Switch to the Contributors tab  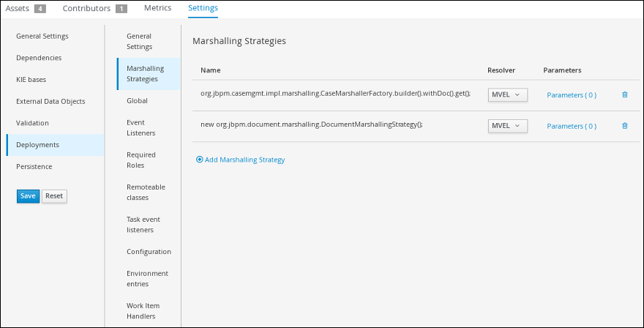tap(95, 8)
